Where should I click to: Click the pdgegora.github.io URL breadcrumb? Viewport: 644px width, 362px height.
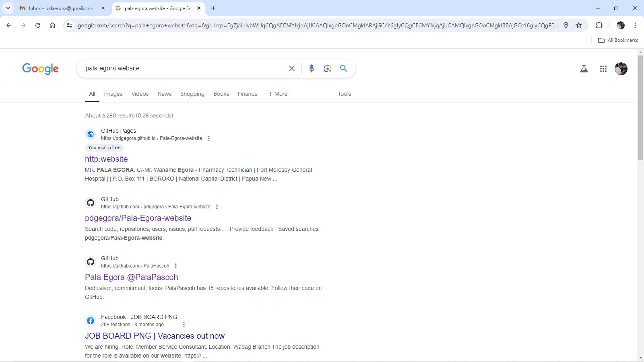pos(151,138)
